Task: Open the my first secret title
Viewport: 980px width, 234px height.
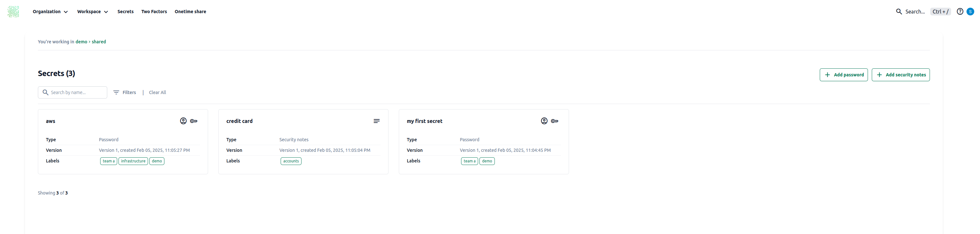Action: (424, 121)
